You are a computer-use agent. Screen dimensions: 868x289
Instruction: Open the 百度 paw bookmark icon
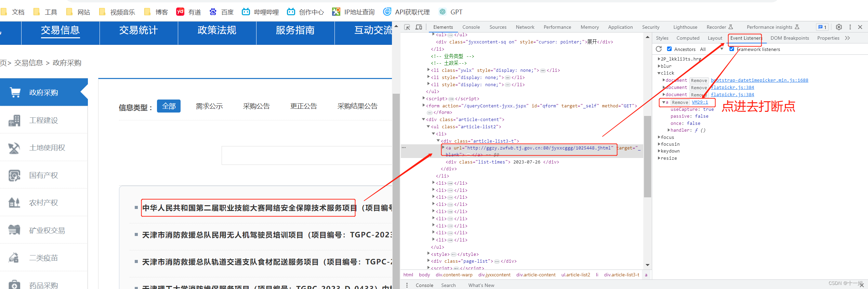click(x=213, y=12)
